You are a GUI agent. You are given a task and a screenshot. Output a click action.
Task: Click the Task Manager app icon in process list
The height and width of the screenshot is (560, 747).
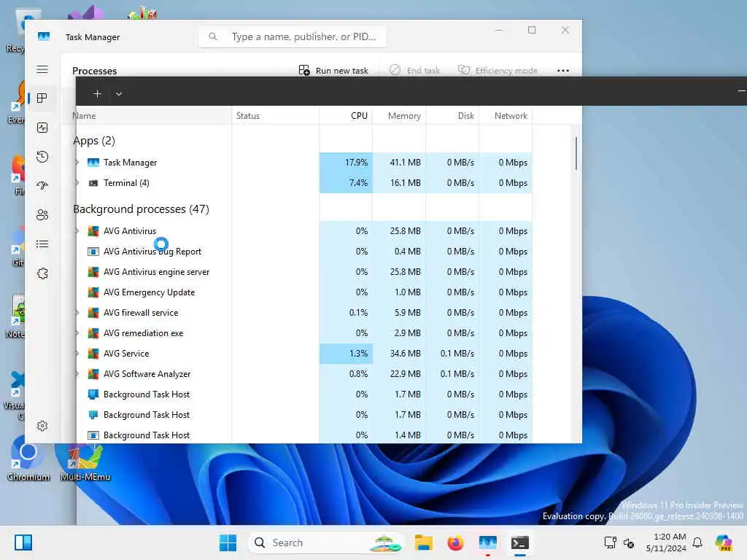point(93,163)
